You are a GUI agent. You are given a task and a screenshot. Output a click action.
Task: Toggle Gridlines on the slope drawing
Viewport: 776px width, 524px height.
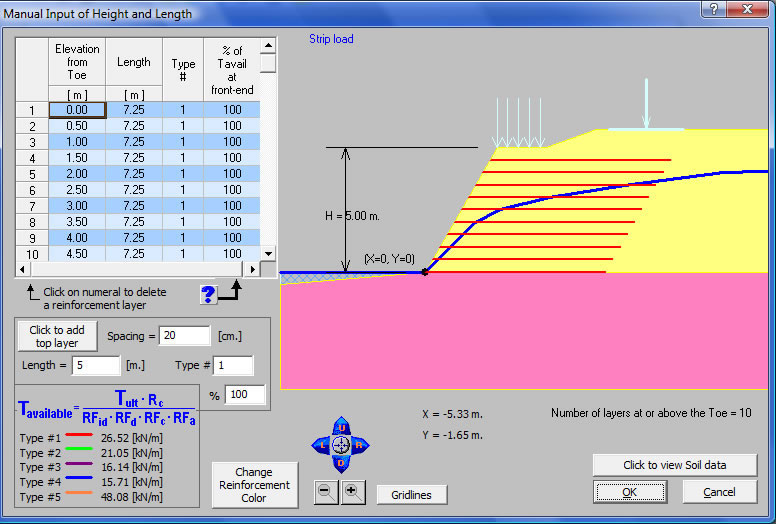point(411,495)
